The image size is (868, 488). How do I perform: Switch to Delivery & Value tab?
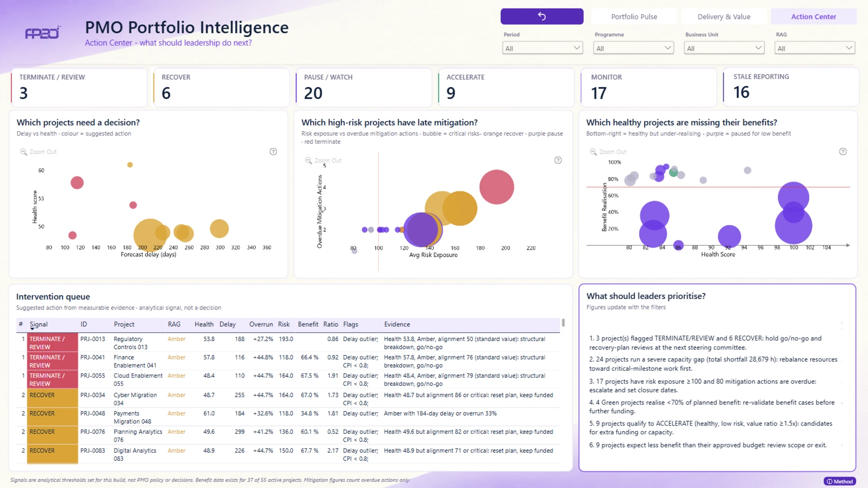click(724, 17)
